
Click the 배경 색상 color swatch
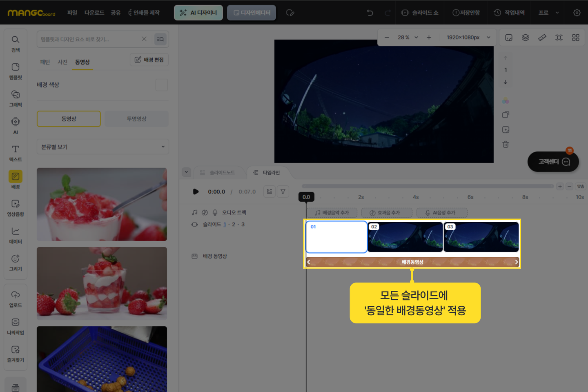pyautogui.click(x=162, y=85)
